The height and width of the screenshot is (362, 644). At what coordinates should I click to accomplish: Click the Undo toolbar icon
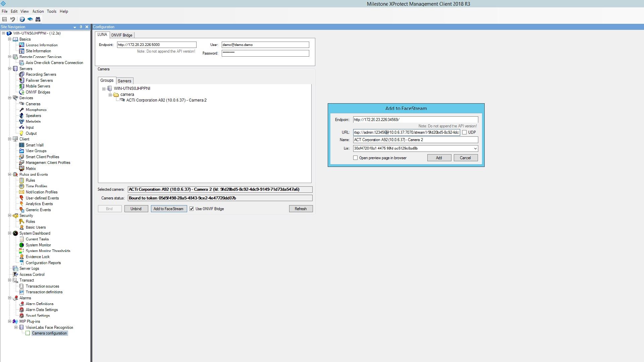(x=13, y=19)
